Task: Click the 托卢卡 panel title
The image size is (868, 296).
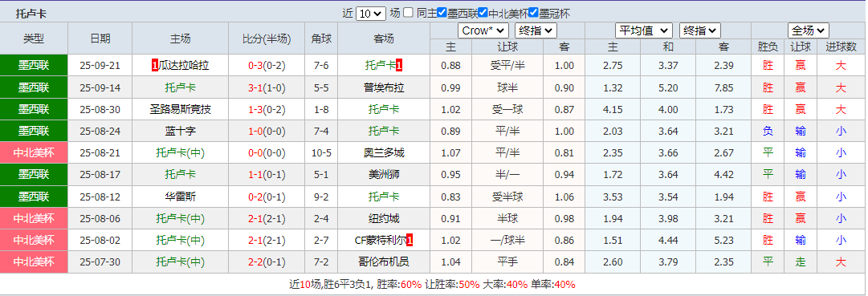Action: [x=31, y=14]
